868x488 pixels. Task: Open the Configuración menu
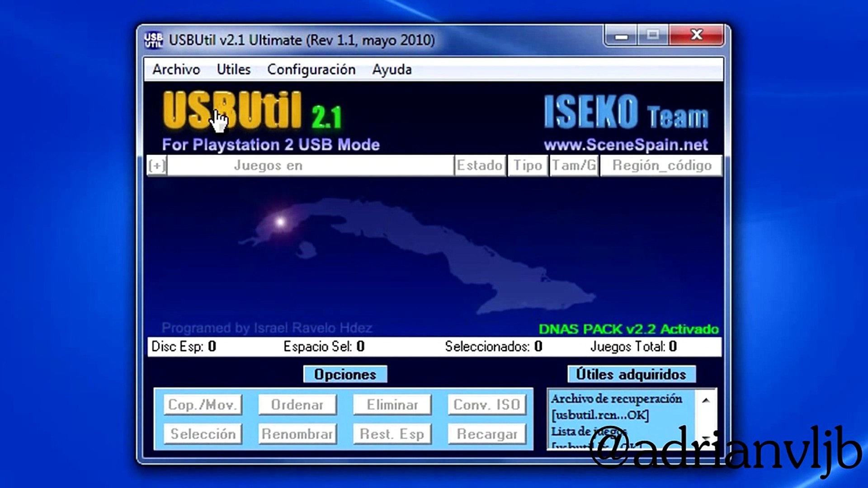click(x=311, y=69)
